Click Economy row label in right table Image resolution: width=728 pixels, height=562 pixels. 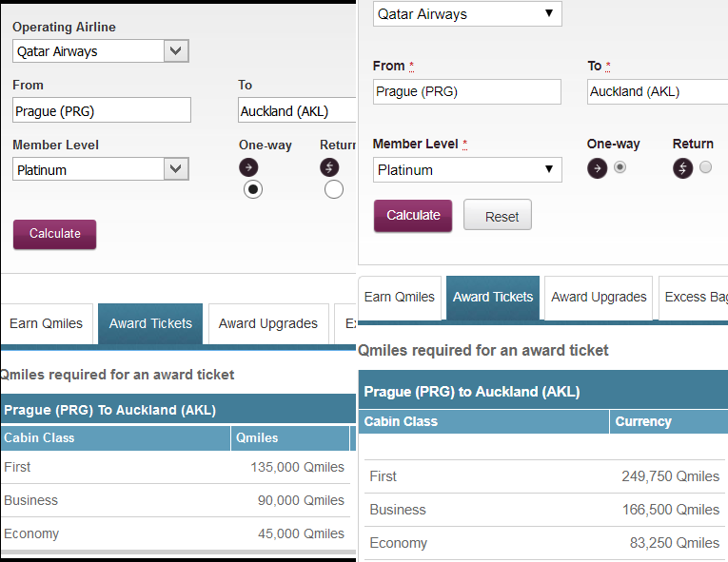point(398,543)
